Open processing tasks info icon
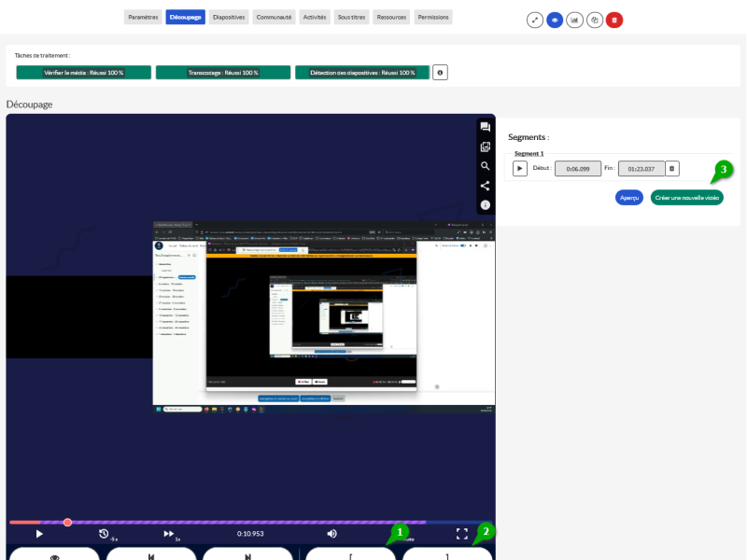747x560 pixels. pos(440,73)
